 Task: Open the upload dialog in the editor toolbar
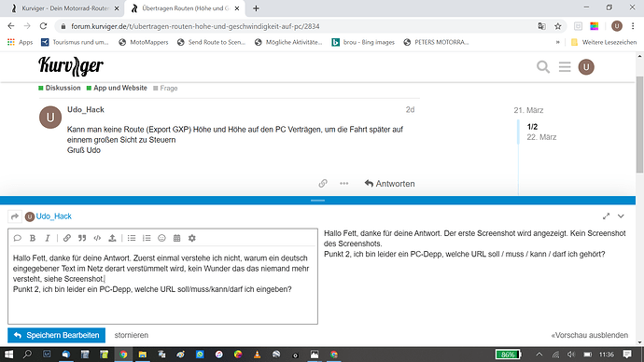112,238
